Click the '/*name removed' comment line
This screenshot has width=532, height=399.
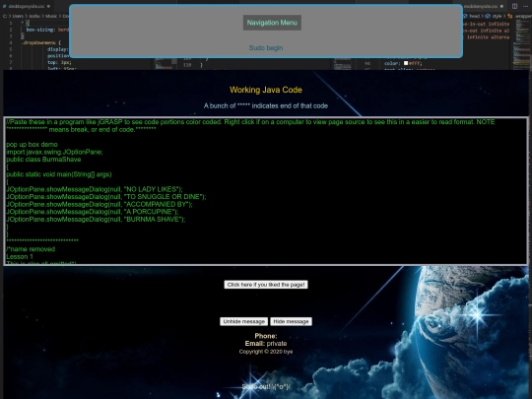click(x=31, y=249)
